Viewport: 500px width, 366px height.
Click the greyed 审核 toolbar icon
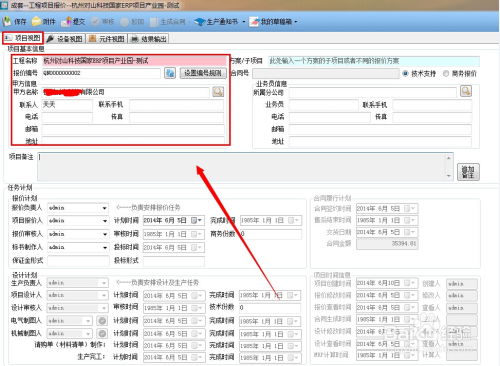click(95, 22)
